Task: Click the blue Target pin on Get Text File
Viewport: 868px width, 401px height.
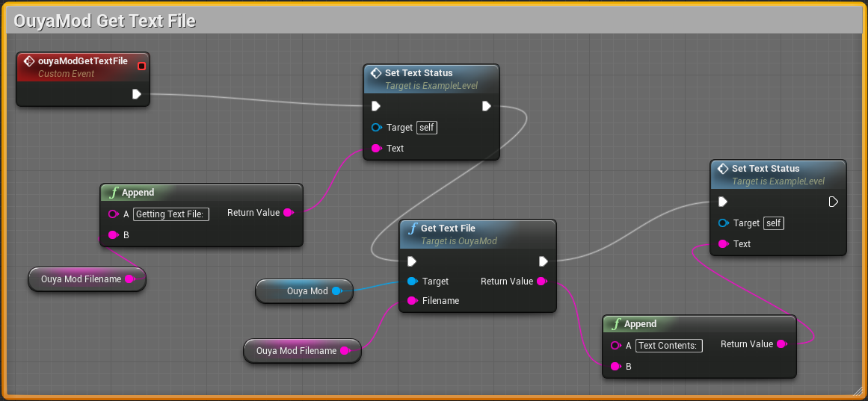Action: pos(413,282)
